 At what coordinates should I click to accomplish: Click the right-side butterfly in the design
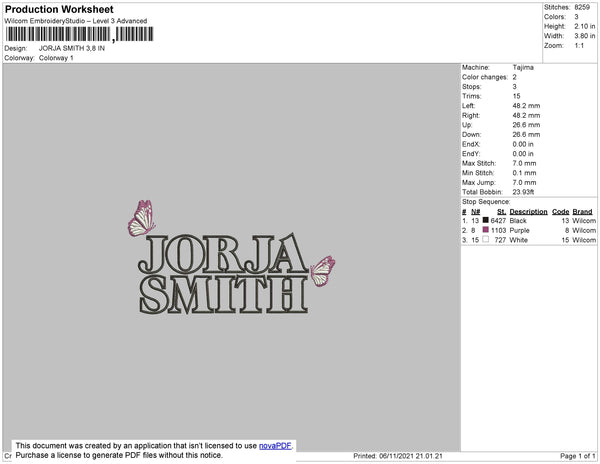pos(323,271)
